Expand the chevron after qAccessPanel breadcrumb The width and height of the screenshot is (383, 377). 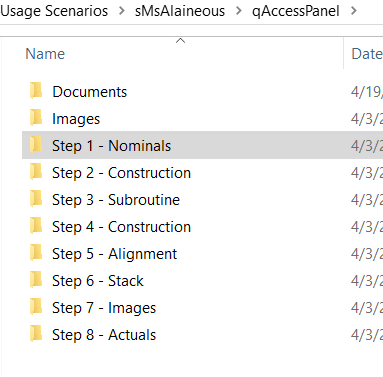coord(354,11)
